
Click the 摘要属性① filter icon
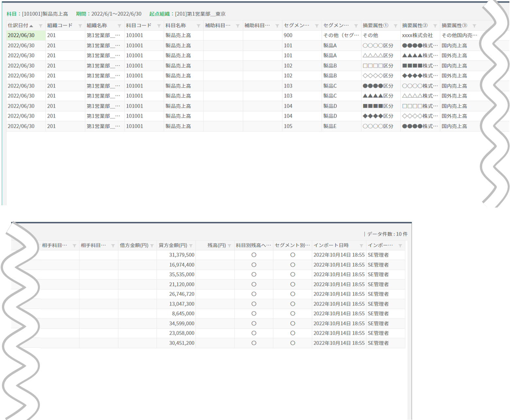point(396,26)
